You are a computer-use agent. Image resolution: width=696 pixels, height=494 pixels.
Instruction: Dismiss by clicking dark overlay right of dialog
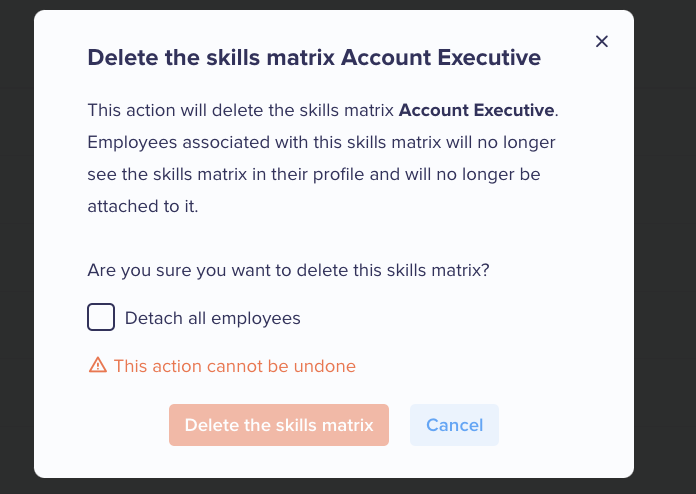pyautogui.click(x=665, y=247)
